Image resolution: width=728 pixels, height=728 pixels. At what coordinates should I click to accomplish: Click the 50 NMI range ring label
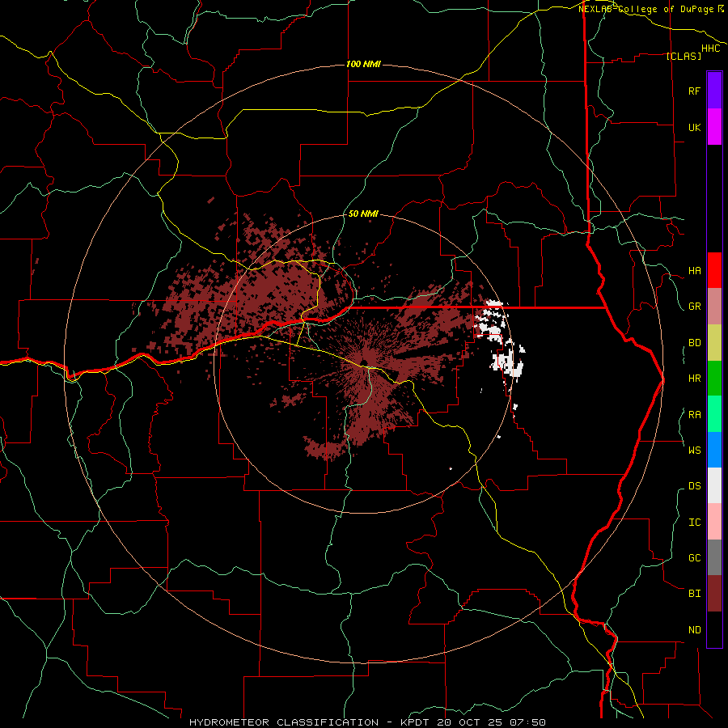pos(363,214)
